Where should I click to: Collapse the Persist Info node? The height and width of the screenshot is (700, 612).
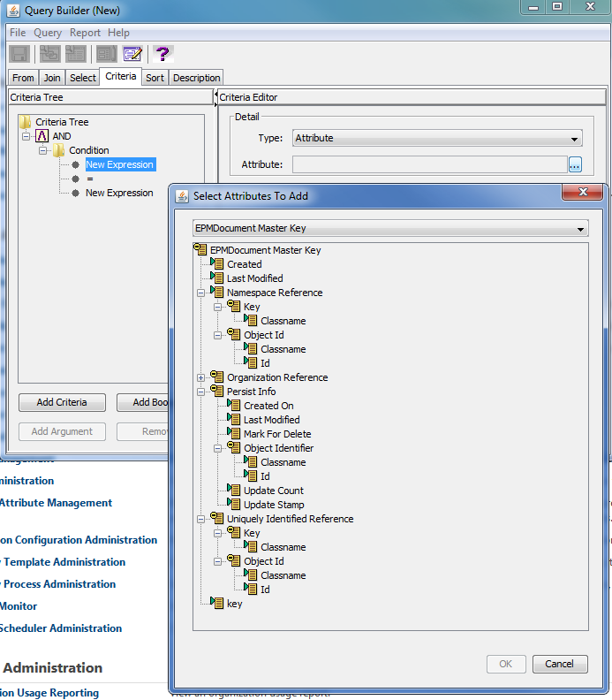pos(200,392)
